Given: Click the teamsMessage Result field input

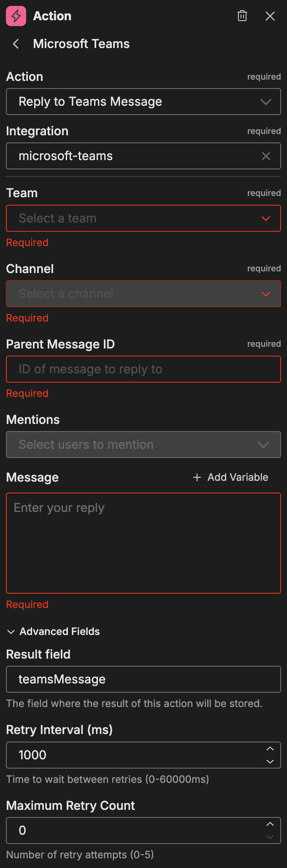Looking at the screenshot, I should (x=143, y=679).
